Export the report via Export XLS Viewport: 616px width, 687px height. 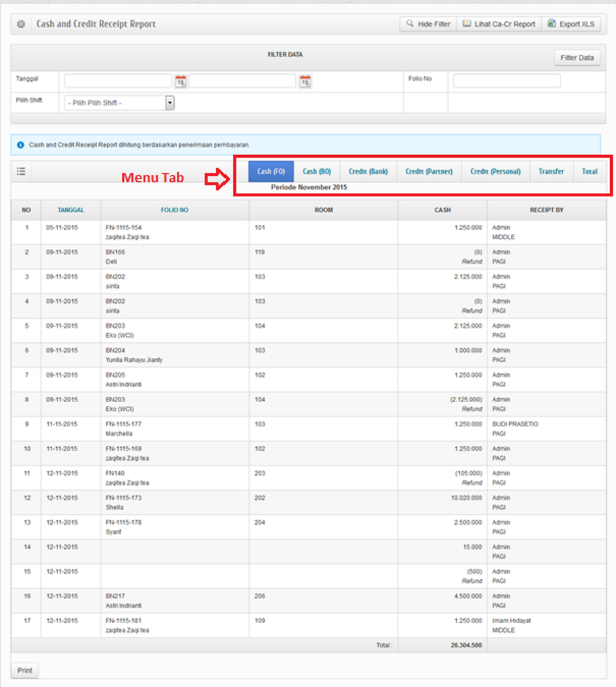click(x=570, y=24)
